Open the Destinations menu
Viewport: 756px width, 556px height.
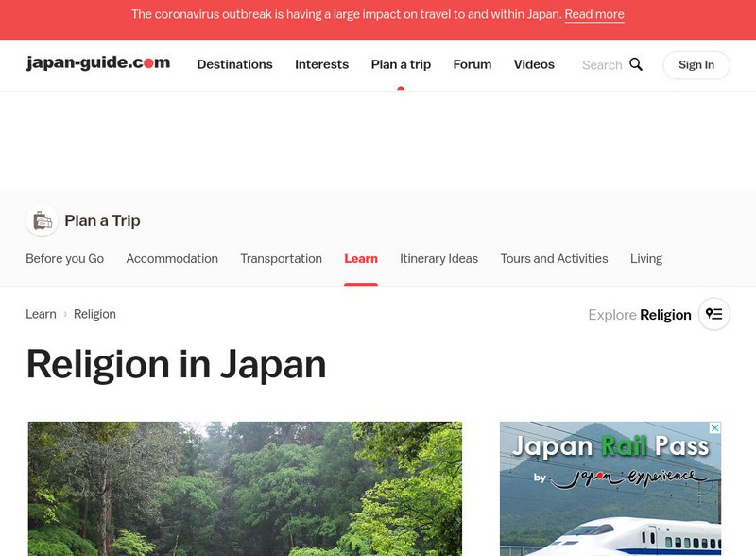(234, 64)
